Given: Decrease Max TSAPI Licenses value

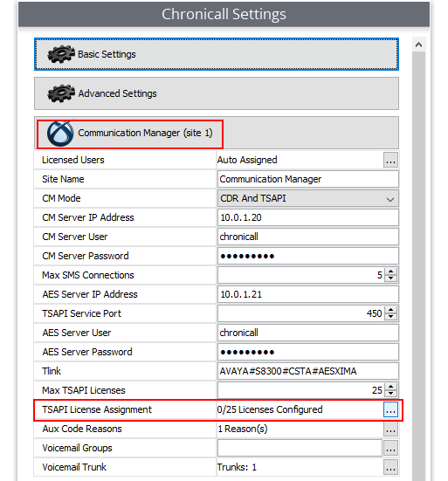Looking at the screenshot, I should point(390,393).
